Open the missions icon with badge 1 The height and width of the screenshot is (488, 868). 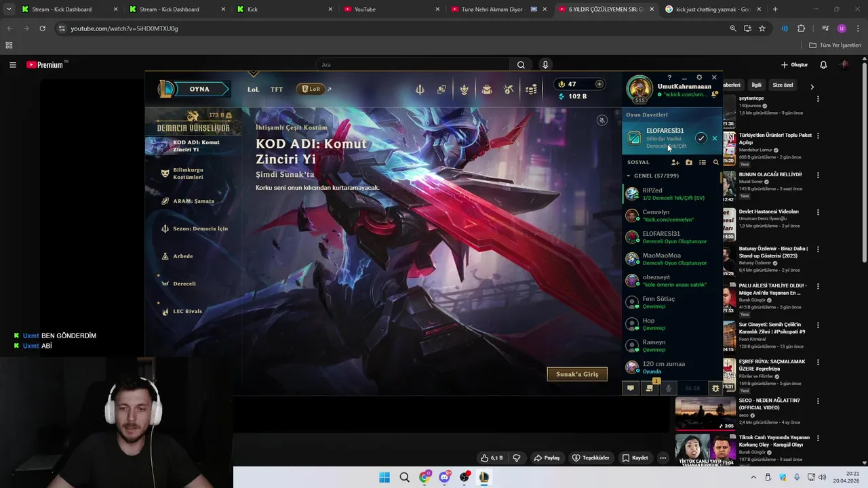(650, 388)
